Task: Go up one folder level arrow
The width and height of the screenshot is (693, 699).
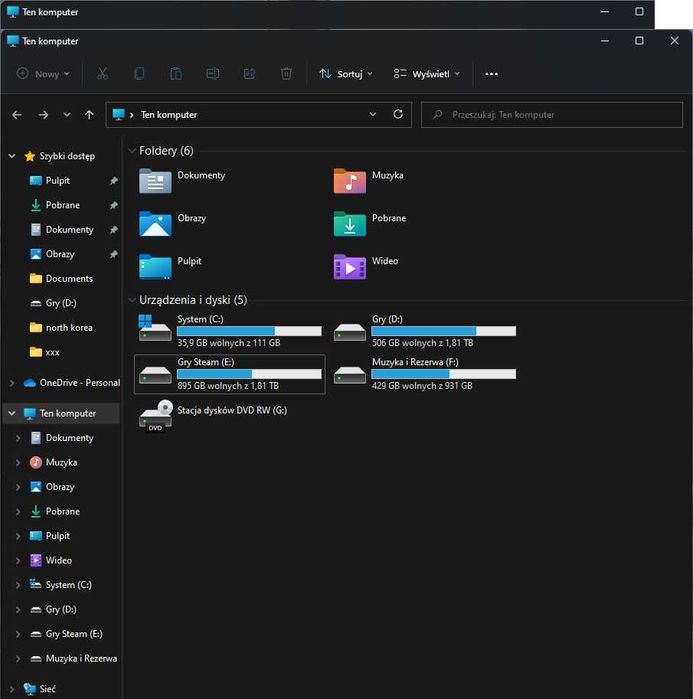Action: [89, 115]
